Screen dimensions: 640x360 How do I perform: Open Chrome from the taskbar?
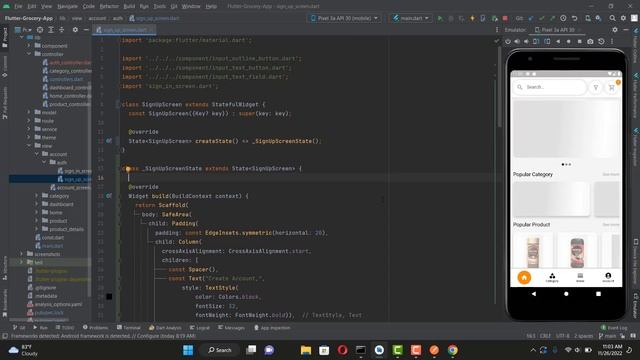452,350
